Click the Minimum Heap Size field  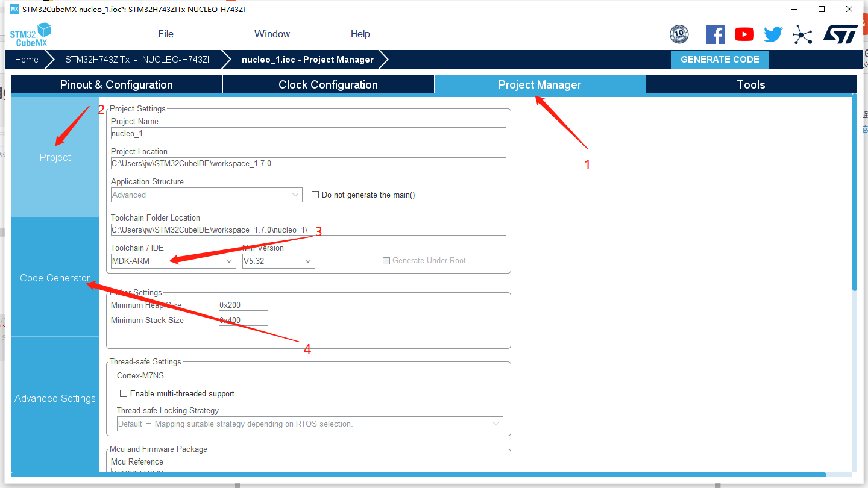point(244,305)
